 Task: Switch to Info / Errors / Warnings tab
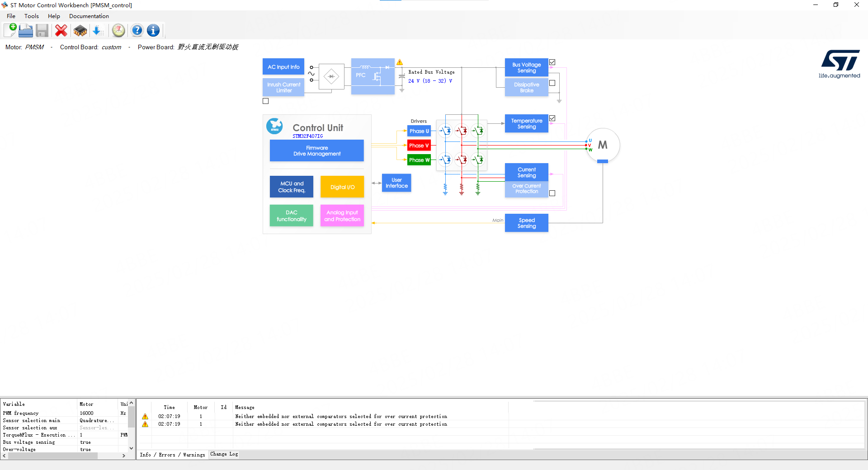pyautogui.click(x=172, y=455)
